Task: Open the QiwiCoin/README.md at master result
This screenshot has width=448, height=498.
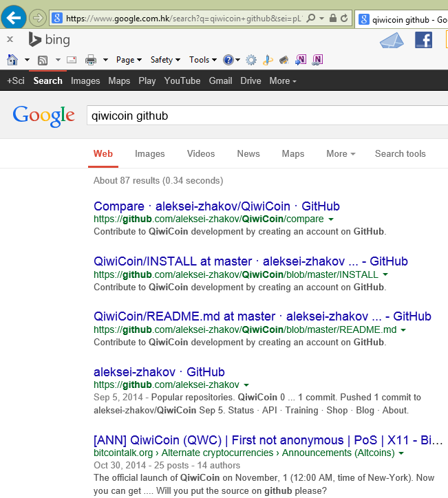Action: click(262, 316)
